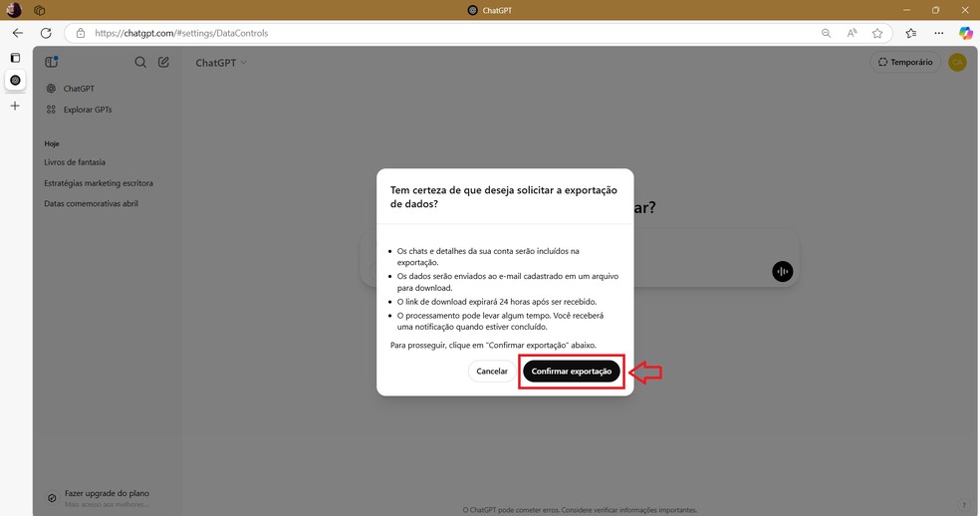The image size is (980, 516).
Task: Start a new chat with pencil icon
Action: point(163,62)
